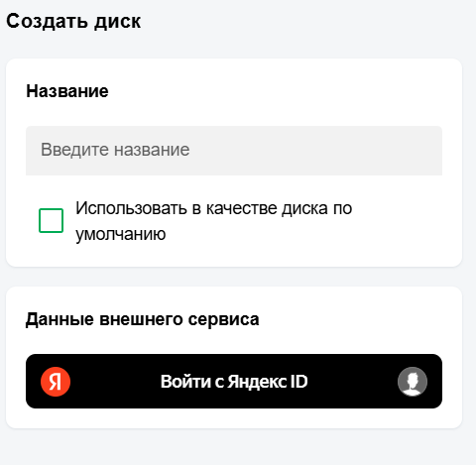Click the "Название" section heading
Image resolution: width=476 pixels, height=465 pixels.
(67, 91)
